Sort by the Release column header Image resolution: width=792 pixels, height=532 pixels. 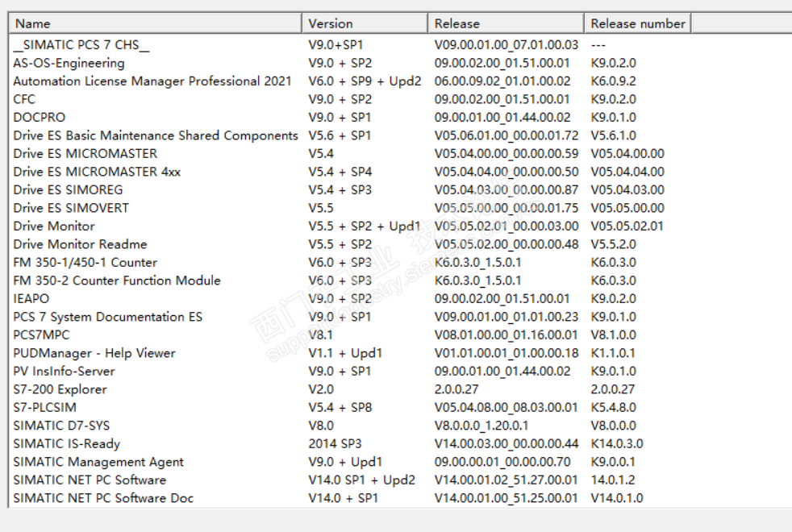tap(505, 23)
